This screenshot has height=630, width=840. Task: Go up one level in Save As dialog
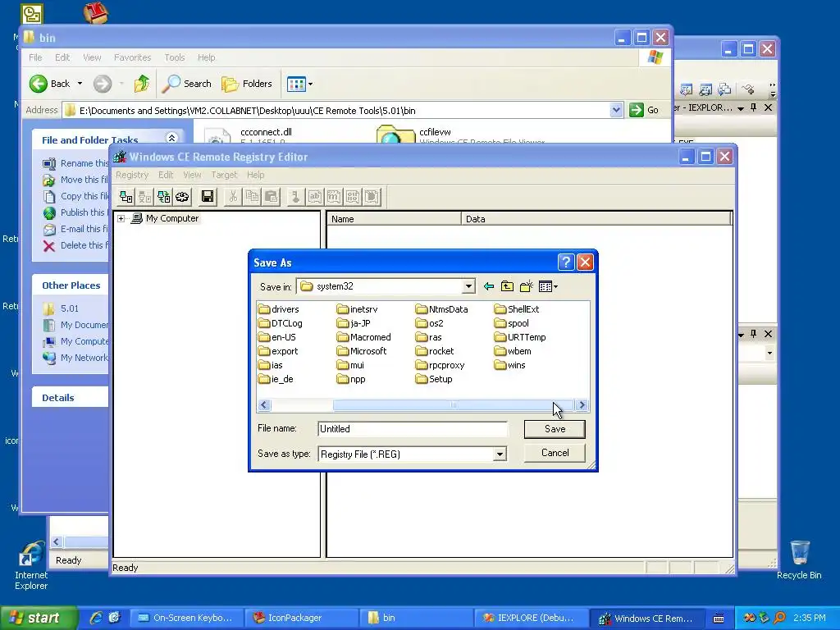pyautogui.click(x=507, y=286)
